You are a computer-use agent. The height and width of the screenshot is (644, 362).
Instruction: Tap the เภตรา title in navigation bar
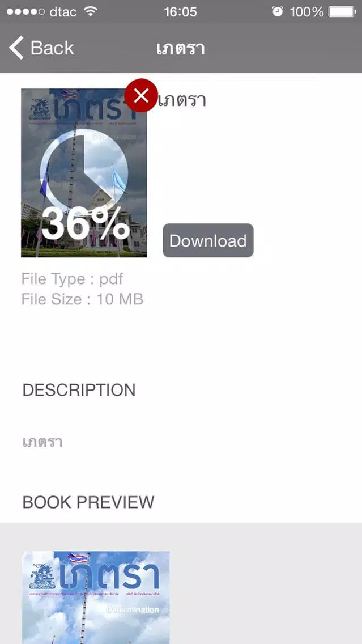pos(181,48)
